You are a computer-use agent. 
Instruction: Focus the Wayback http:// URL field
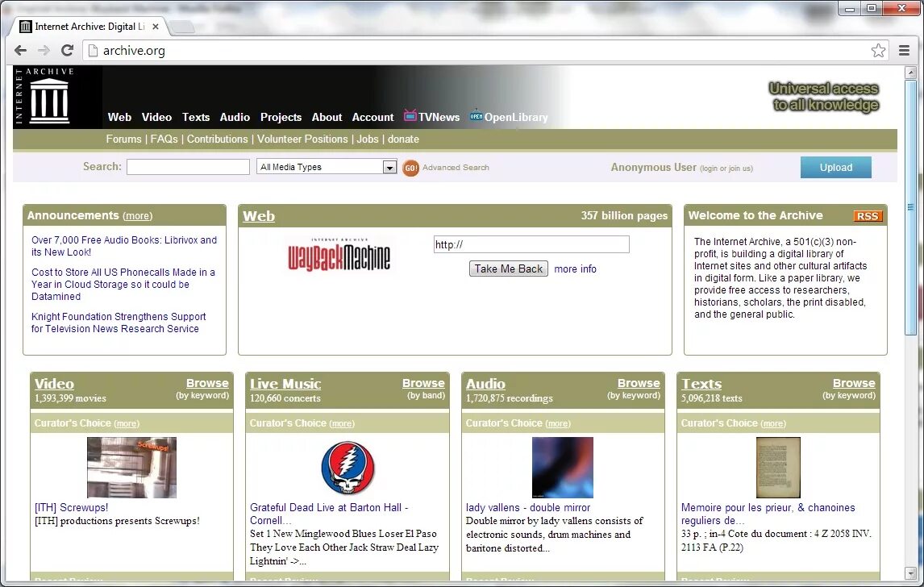531,244
